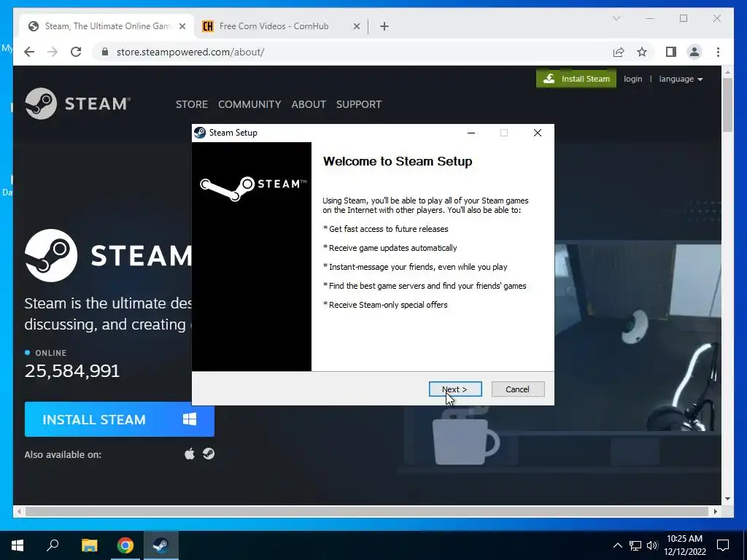Click the Steam Setup title bar icon
The image size is (747, 560).
[200, 133]
